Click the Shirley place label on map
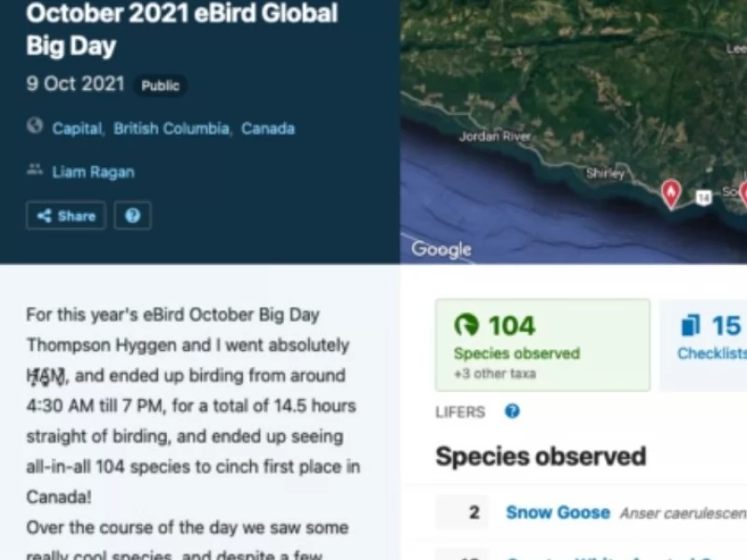Screen dimensions: 747x560 (604, 174)
